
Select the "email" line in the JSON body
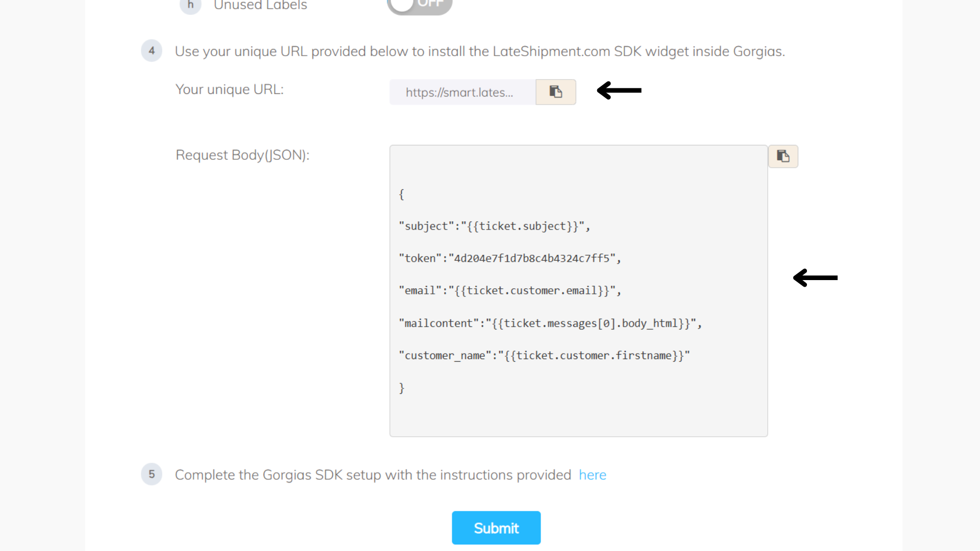click(510, 290)
